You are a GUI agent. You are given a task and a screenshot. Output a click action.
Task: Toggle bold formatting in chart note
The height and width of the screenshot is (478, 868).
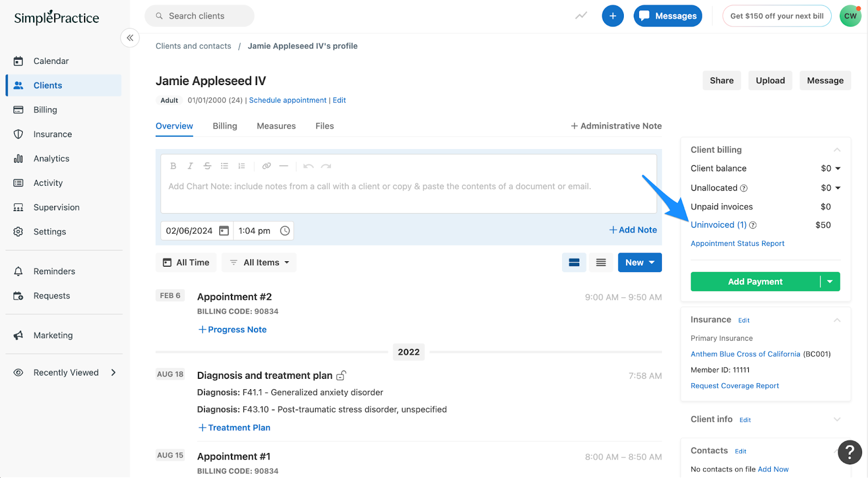[x=173, y=166]
